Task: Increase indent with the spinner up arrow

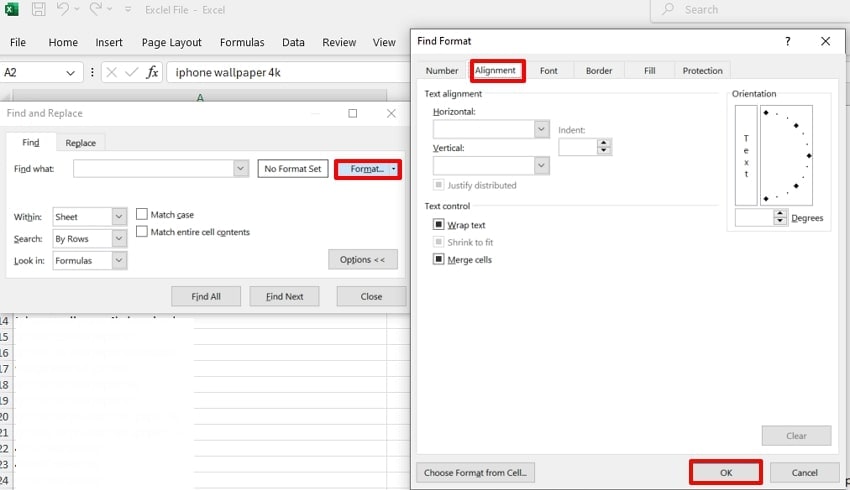Action: pos(603,143)
